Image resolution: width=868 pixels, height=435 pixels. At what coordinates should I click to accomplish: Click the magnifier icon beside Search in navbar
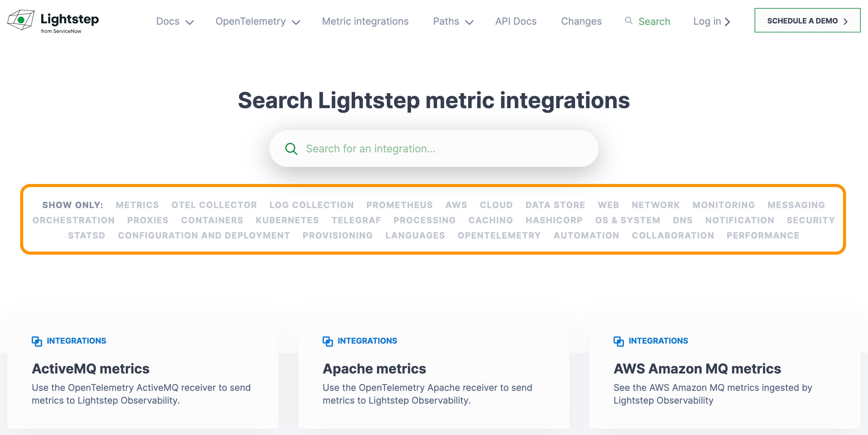(x=628, y=20)
